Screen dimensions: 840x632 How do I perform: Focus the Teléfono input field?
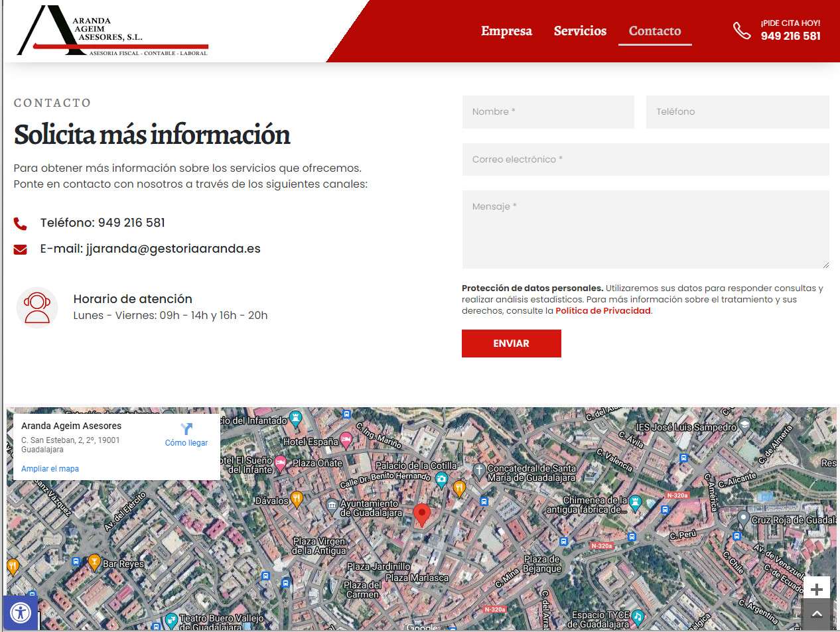point(737,112)
